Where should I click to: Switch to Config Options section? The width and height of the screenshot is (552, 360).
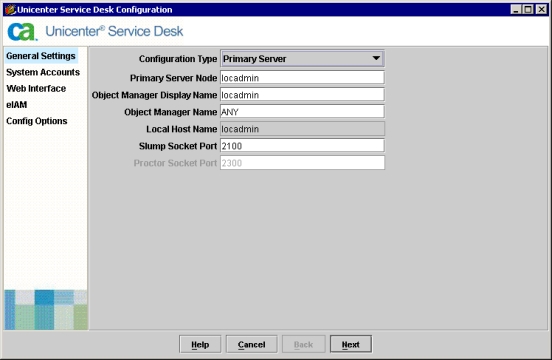pos(37,121)
